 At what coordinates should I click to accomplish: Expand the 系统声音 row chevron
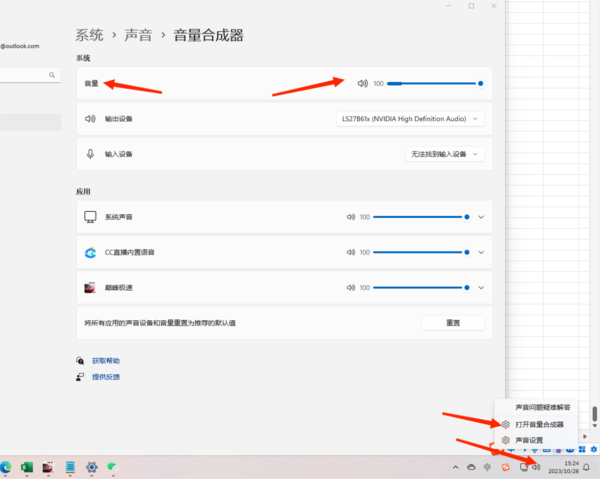[481, 217]
